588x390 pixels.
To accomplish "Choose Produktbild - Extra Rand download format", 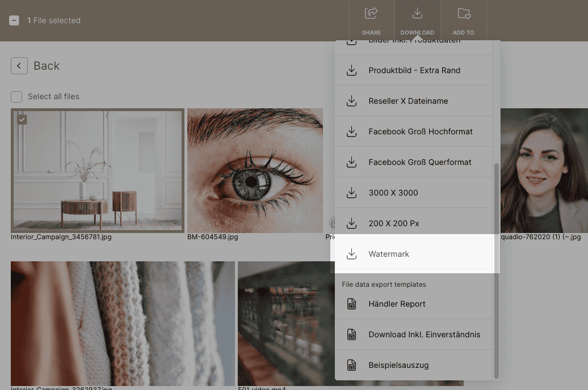I will pos(413,70).
